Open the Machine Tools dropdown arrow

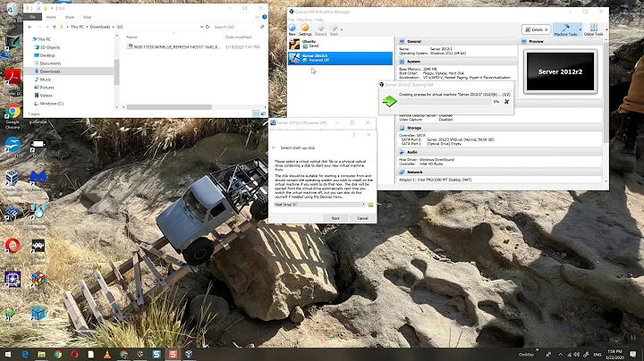[x=580, y=29]
